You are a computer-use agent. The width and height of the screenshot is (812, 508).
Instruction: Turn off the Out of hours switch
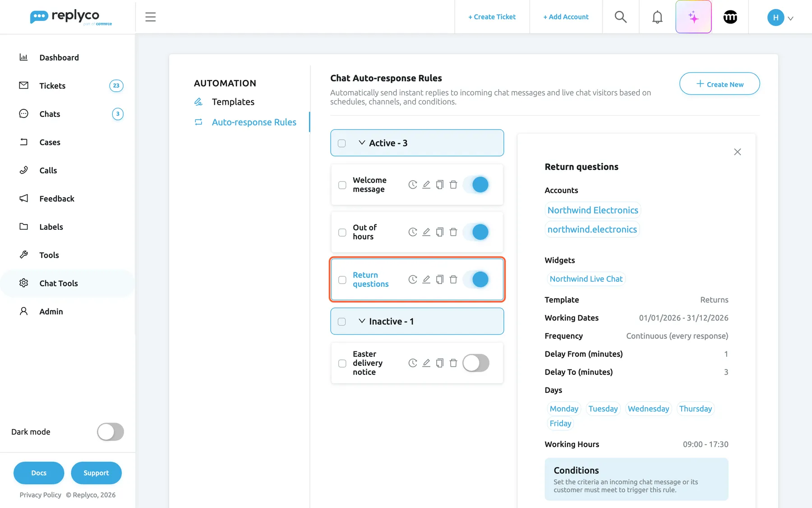click(476, 232)
